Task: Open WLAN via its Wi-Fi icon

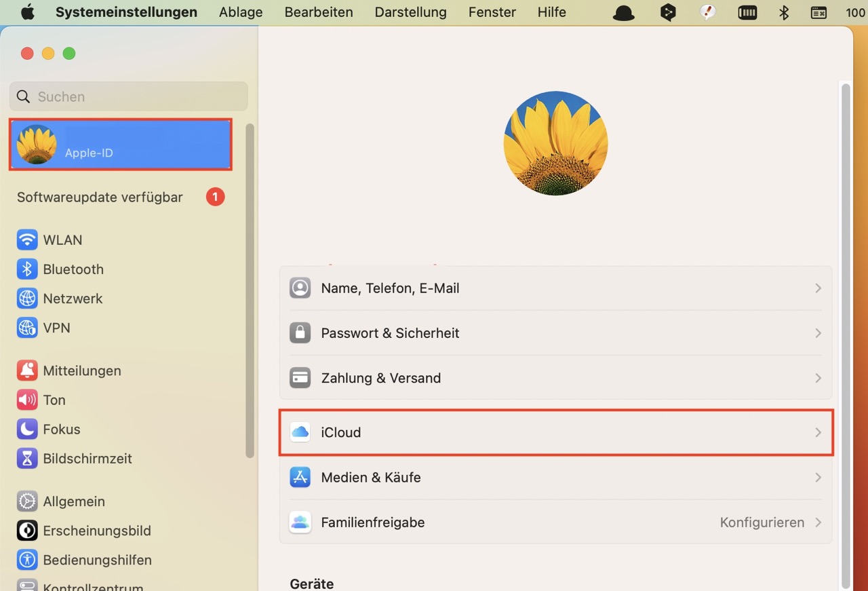Action: pyautogui.click(x=27, y=240)
